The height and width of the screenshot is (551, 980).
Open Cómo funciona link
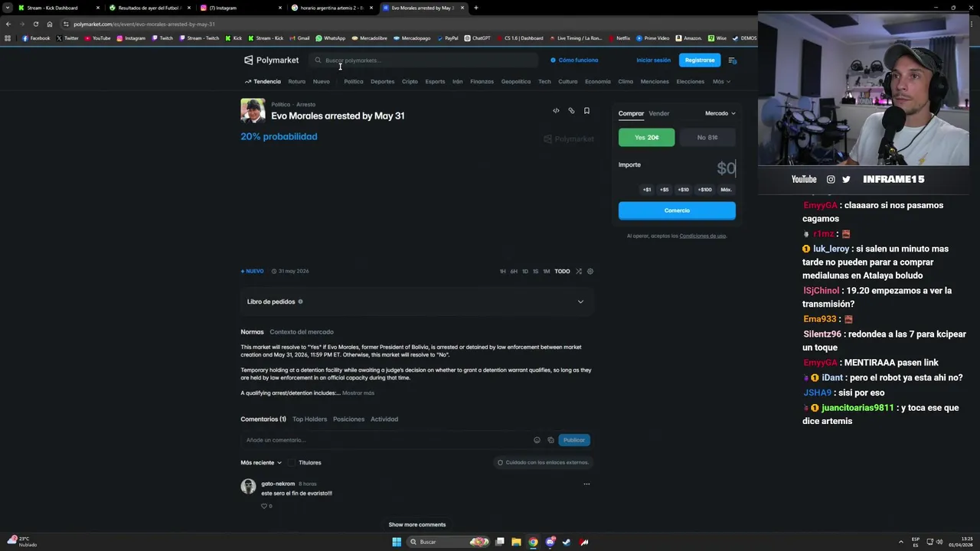click(574, 60)
